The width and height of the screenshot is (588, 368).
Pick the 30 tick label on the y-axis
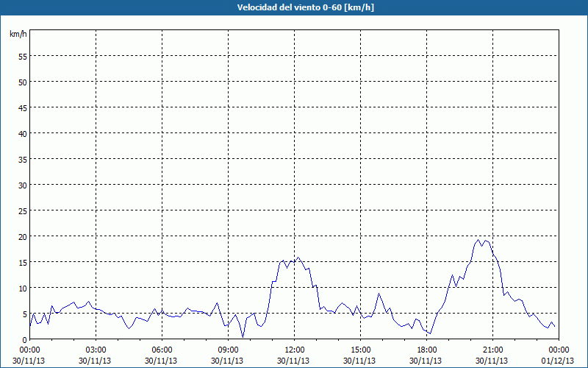(23, 185)
